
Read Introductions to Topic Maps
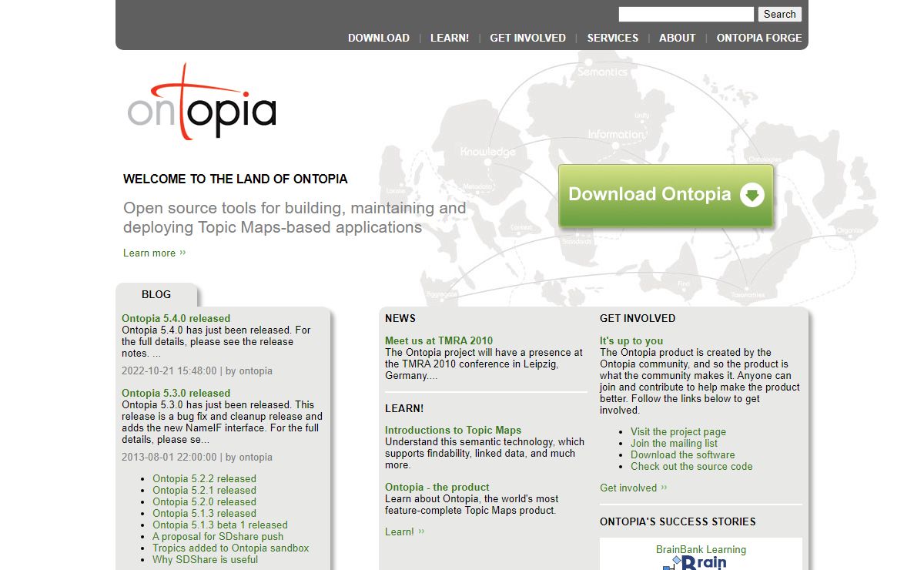point(453,430)
